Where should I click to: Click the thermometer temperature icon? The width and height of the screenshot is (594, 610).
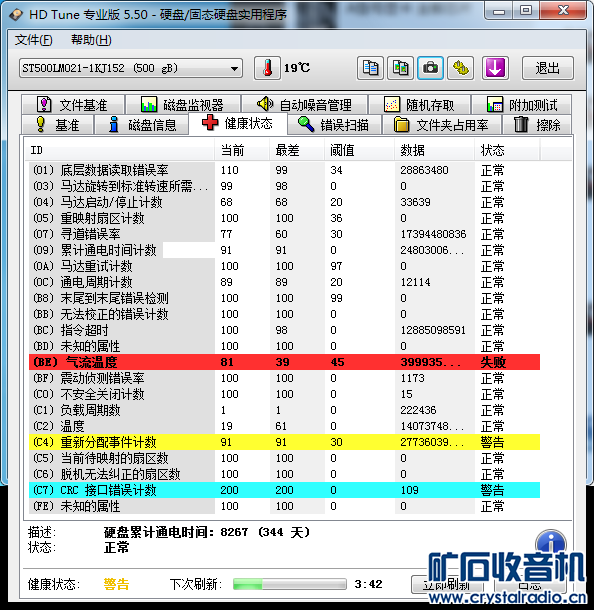(x=267, y=68)
